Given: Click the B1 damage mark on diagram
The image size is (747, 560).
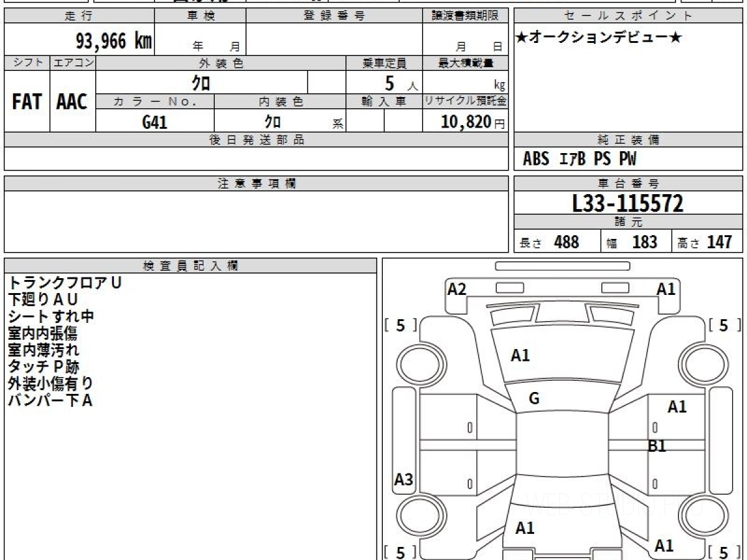Looking at the screenshot, I should (657, 446).
